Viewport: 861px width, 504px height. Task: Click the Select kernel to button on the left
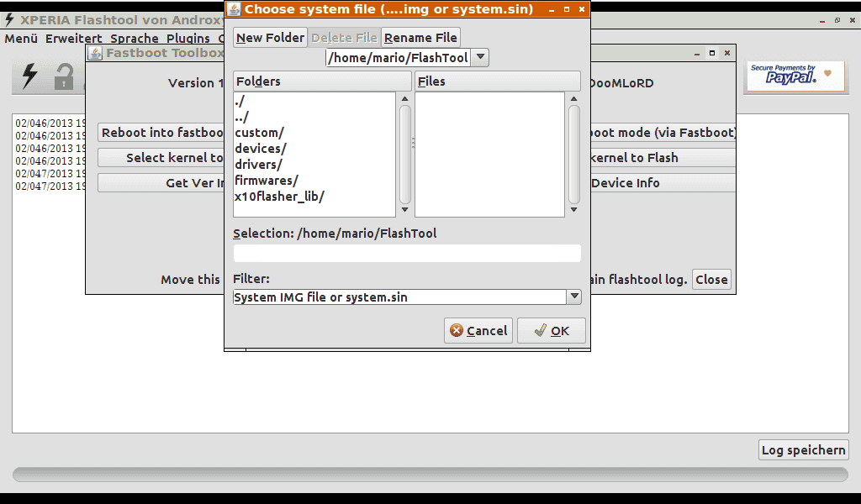tap(161, 158)
